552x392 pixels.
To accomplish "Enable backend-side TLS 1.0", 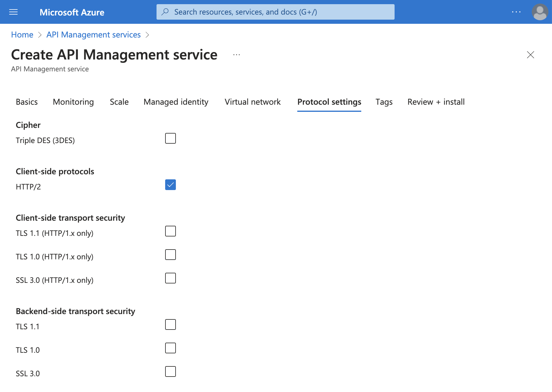I will [x=170, y=348].
